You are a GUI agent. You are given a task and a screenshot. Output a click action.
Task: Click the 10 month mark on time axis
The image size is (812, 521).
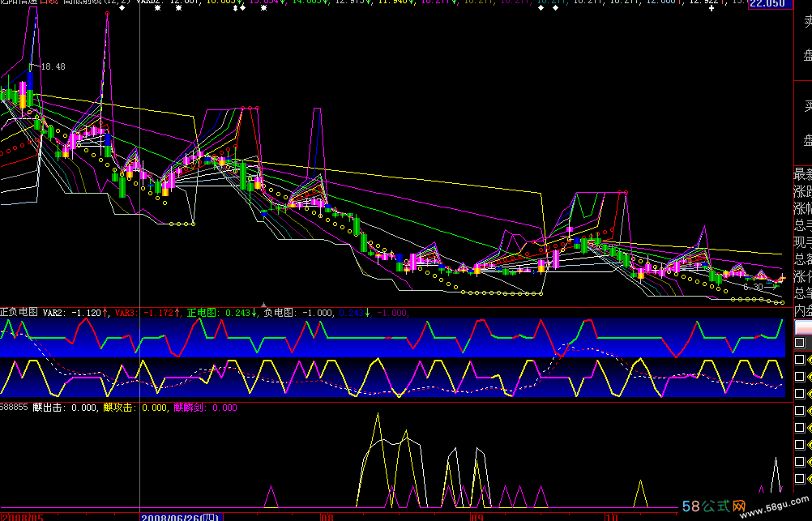coord(612,517)
